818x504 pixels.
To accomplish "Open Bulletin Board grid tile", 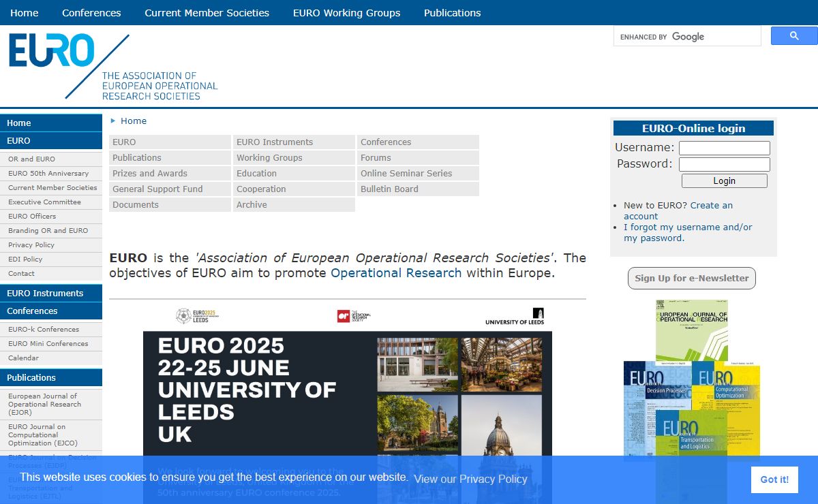I will click(x=418, y=189).
